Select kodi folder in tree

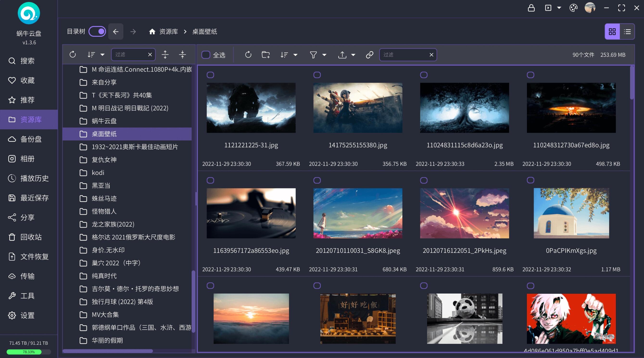click(127, 173)
